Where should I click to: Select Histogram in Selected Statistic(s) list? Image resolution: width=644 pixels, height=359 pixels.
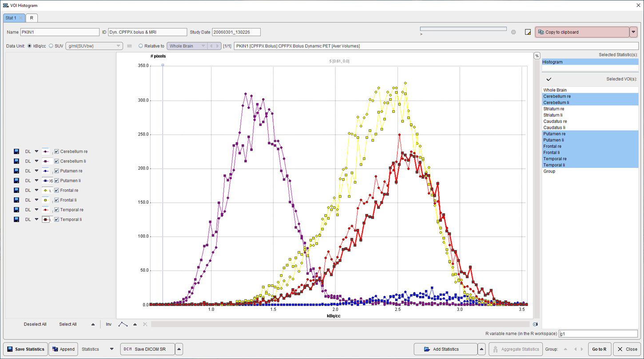coord(590,62)
